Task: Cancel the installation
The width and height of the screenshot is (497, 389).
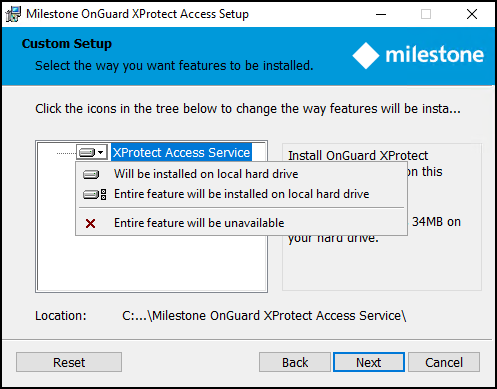Action: click(x=444, y=362)
